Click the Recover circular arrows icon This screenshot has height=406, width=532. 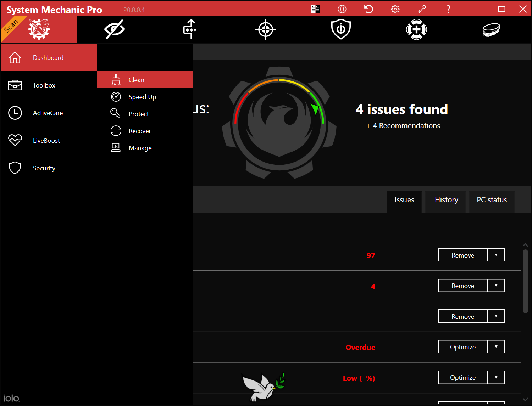(x=116, y=131)
